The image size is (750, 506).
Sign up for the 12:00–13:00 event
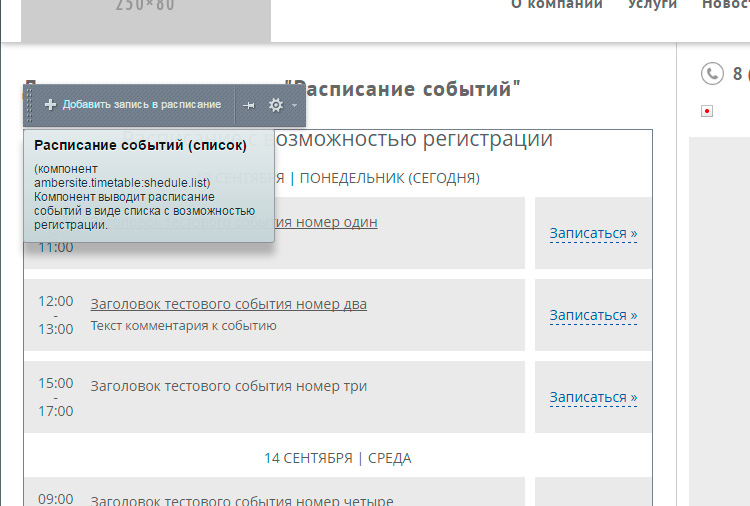pyautogui.click(x=593, y=316)
